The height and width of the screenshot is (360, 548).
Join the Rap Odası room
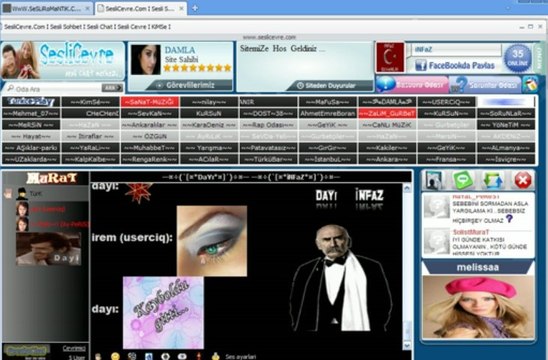point(268,125)
